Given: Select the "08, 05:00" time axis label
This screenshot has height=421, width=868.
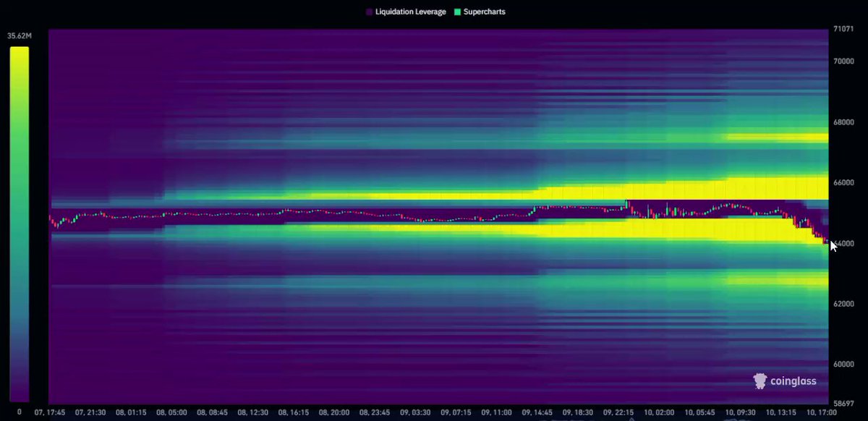Looking at the screenshot, I should (173, 412).
